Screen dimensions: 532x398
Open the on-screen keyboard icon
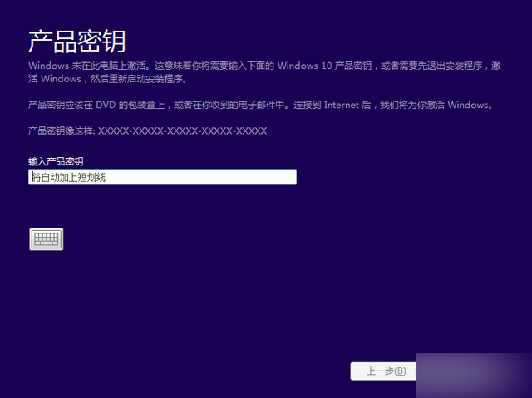(x=47, y=239)
